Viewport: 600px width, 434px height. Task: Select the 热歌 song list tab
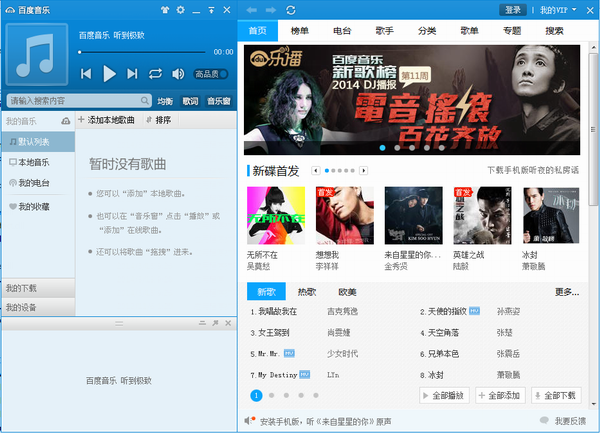[307, 292]
